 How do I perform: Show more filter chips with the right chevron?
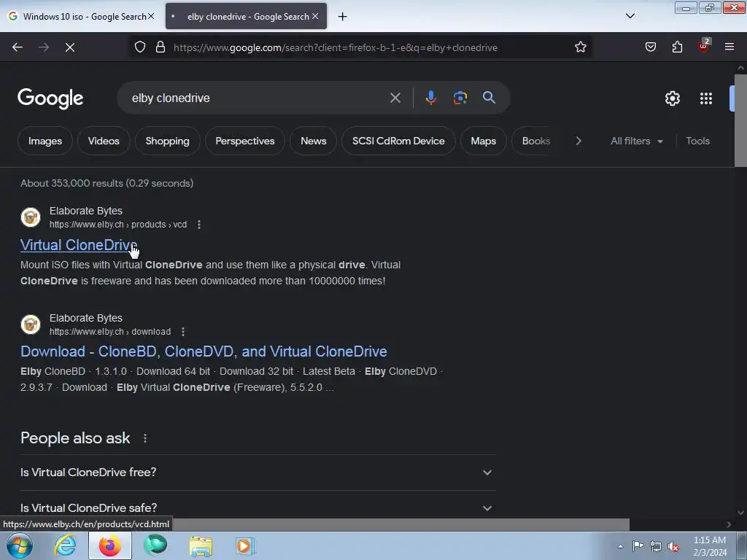pyautogui.click(x=578, y=141)
